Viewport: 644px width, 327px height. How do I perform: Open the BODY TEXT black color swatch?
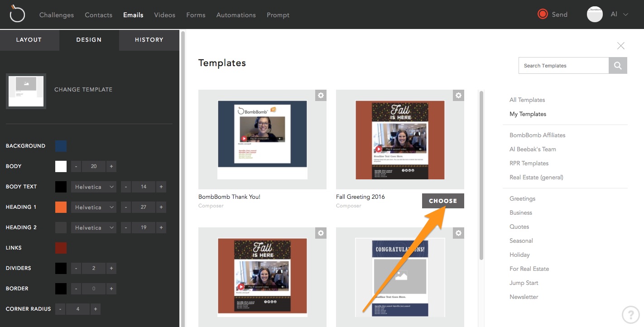tap(61, 187)
